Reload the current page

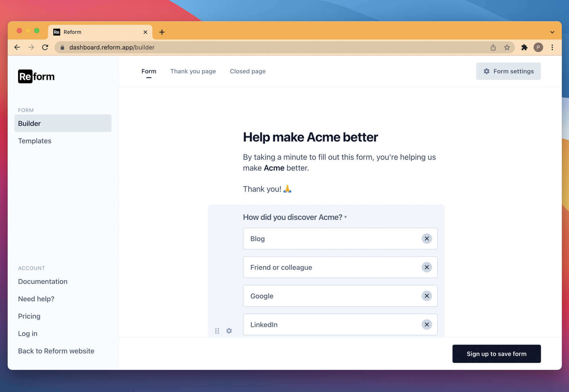click(x=45, y=47)
